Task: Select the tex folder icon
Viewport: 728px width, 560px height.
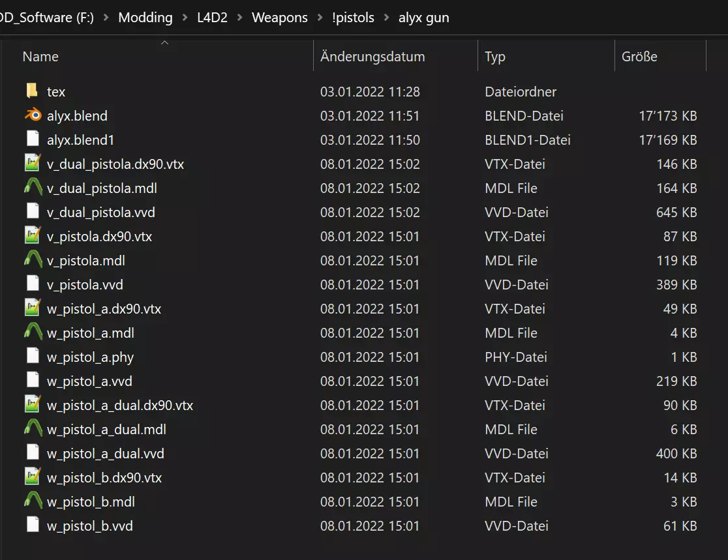Action: point(33,92)
